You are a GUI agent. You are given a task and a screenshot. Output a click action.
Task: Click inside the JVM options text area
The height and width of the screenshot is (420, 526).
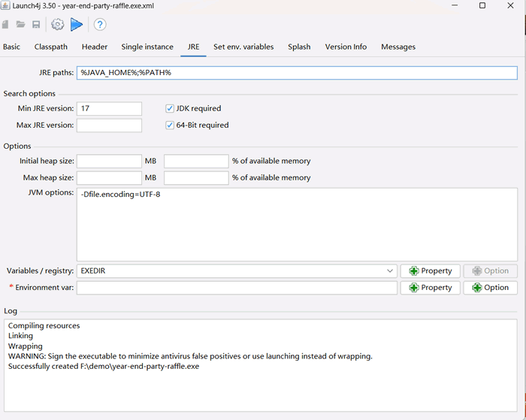[297, 224]
